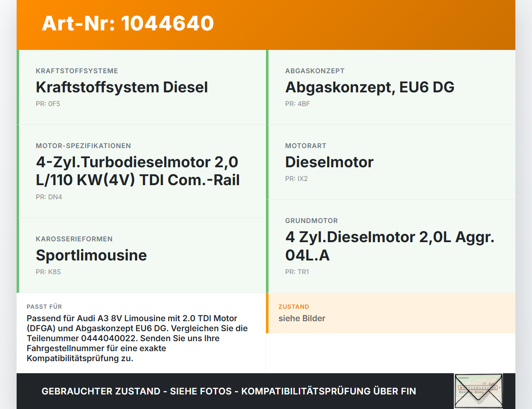Click the 'PASST FÜR' label
This screenshot has width=532, height=409.
(44, 307)
